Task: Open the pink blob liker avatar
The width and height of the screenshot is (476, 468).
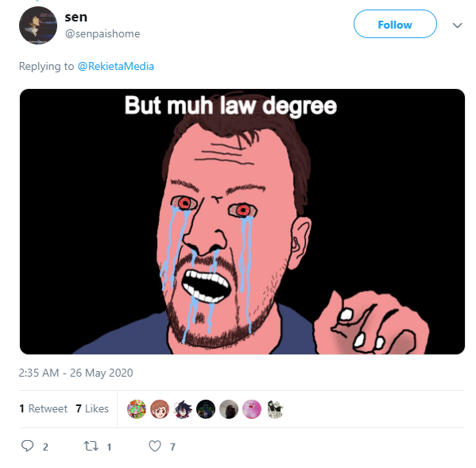Action: coord(252,409)
